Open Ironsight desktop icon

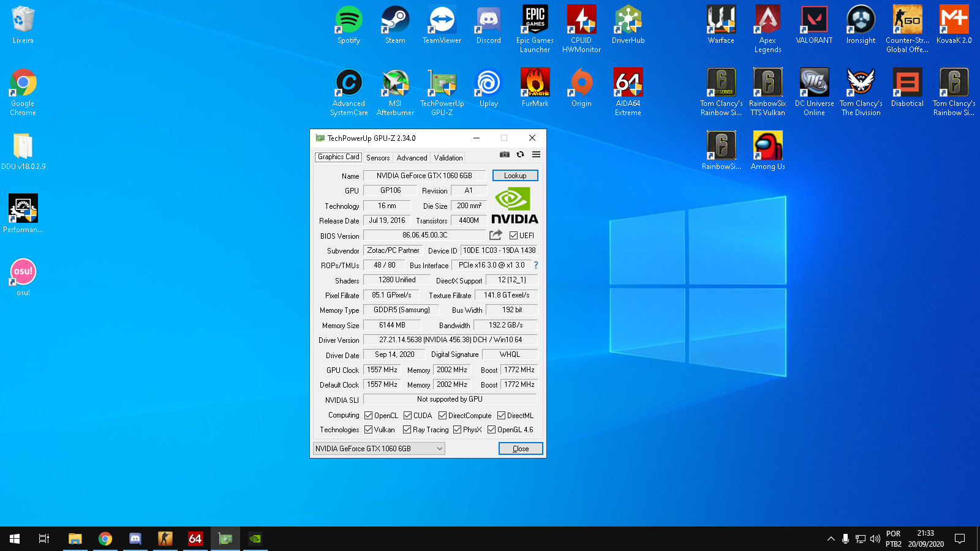point(861,26)
